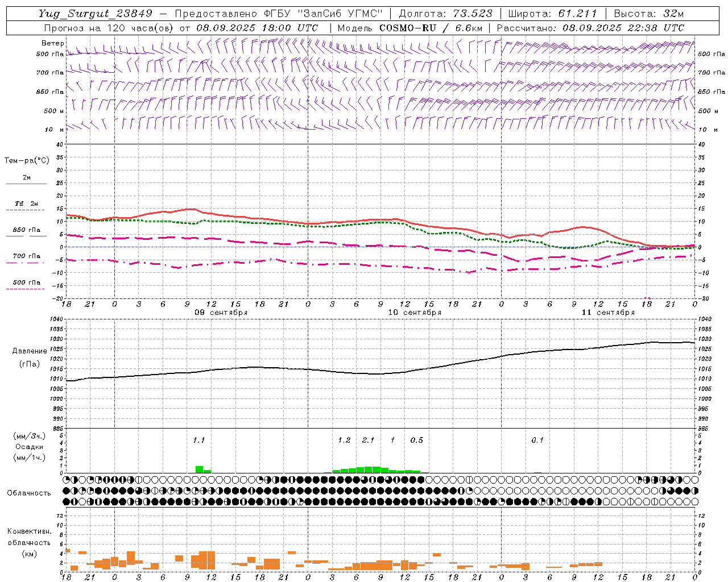
Task: Click the 1.2 precipitation amount value
Action: (x=344, y=440)
